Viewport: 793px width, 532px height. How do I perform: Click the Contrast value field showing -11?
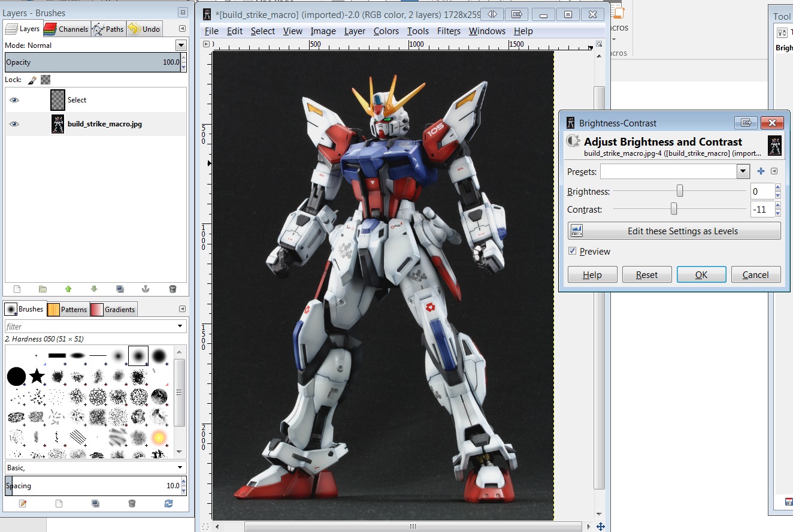pyautogui.click(x=762, y=209)
